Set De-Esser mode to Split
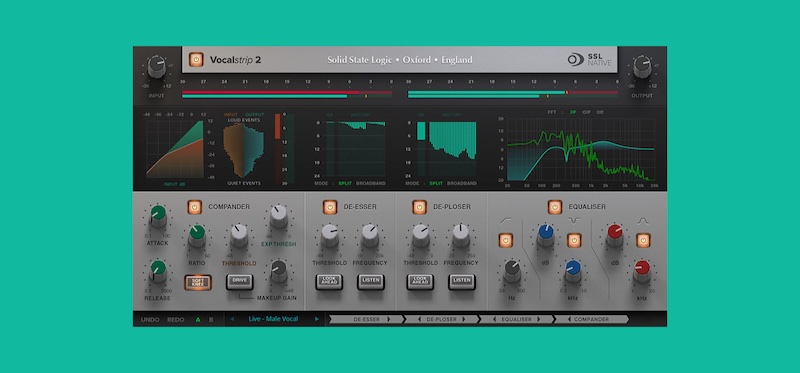 click(344, 183)
